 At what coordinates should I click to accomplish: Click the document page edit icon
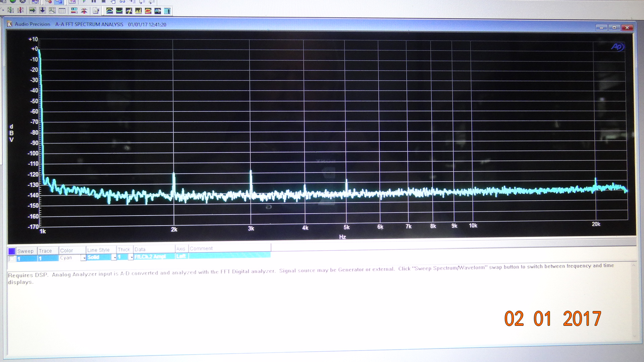coord(96,11)
